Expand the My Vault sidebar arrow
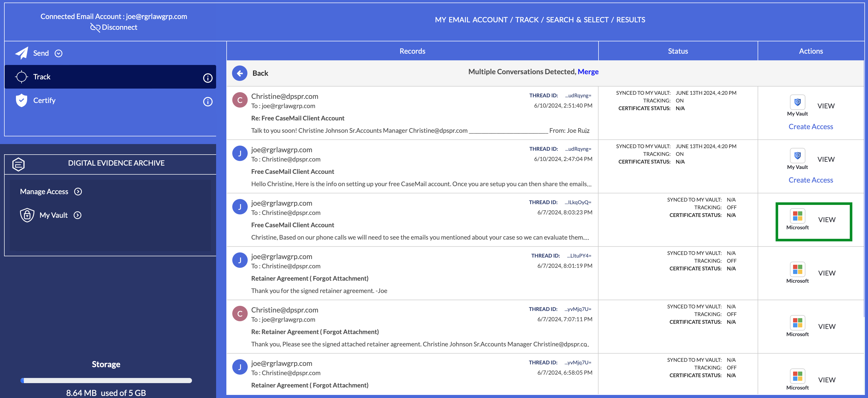The width and height of the screenshot is (868, 398). coord(78,215)
